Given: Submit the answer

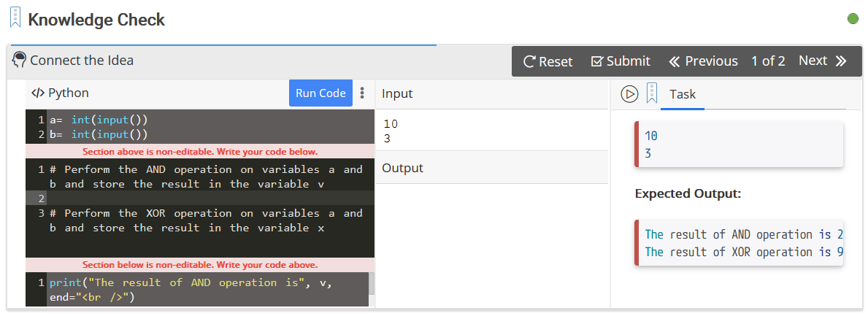Looking at the screenshot, I should (x=621, y=61).
